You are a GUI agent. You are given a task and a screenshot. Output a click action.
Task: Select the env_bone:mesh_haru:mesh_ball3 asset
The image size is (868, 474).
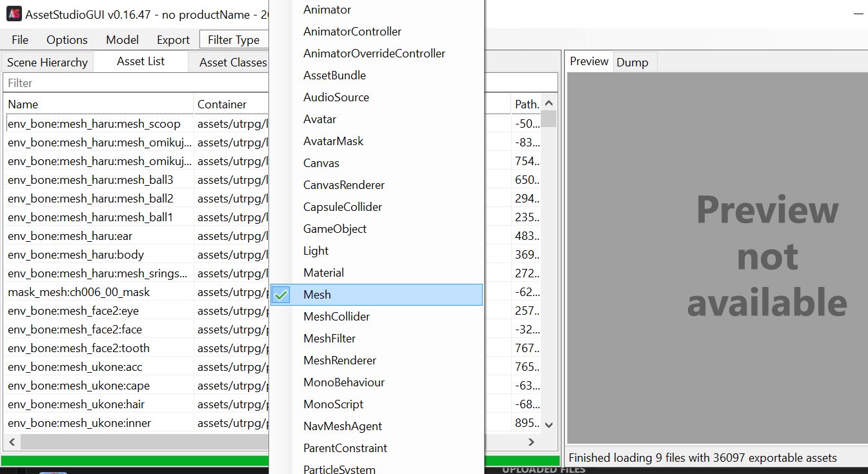click(90, 180)
